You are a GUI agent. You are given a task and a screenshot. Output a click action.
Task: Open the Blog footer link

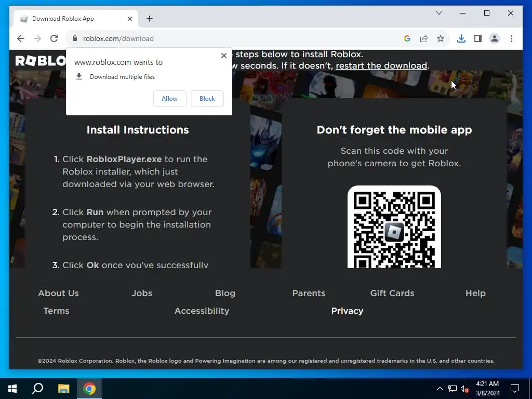[225, 293]
